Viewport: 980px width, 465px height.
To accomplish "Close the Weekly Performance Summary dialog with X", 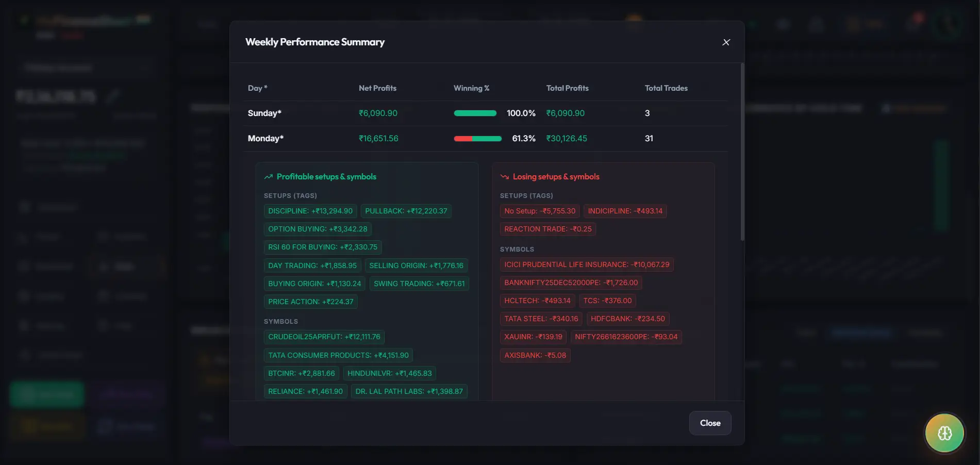I will click(726, 42).
